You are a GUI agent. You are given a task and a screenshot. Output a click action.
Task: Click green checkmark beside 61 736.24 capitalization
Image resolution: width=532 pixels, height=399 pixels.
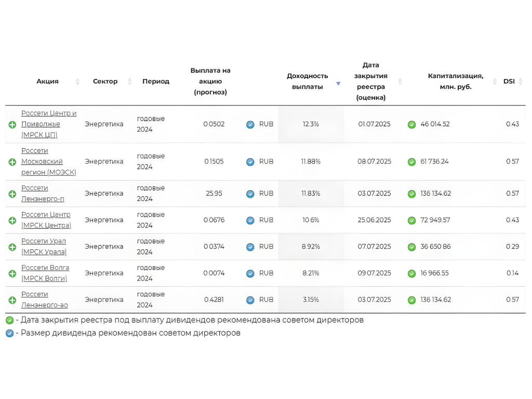[411, 162]
